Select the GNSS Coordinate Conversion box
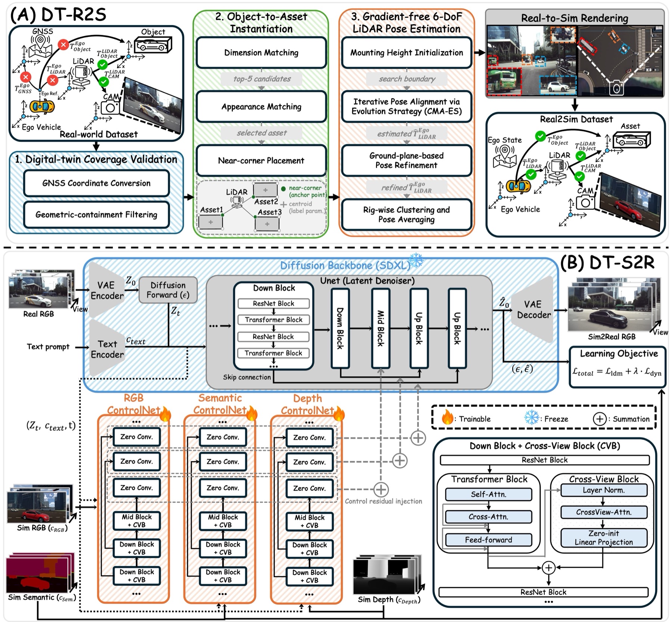 pos(96,183)
